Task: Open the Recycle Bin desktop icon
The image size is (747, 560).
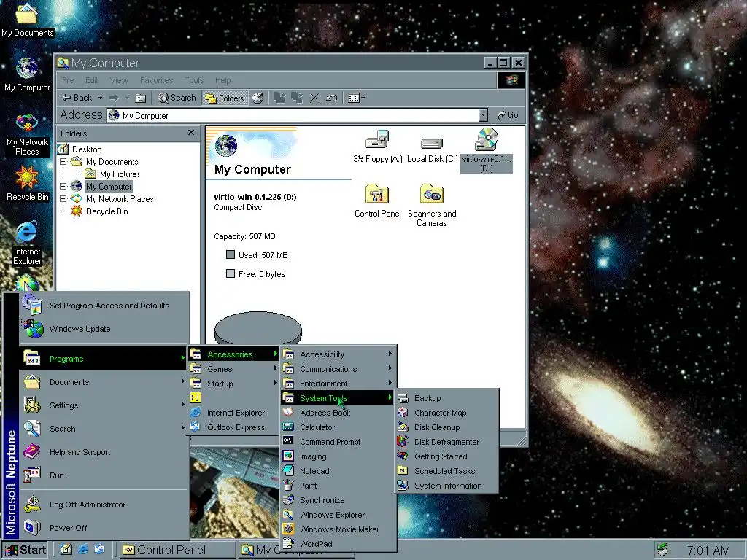Action: [x=27, y=184]
